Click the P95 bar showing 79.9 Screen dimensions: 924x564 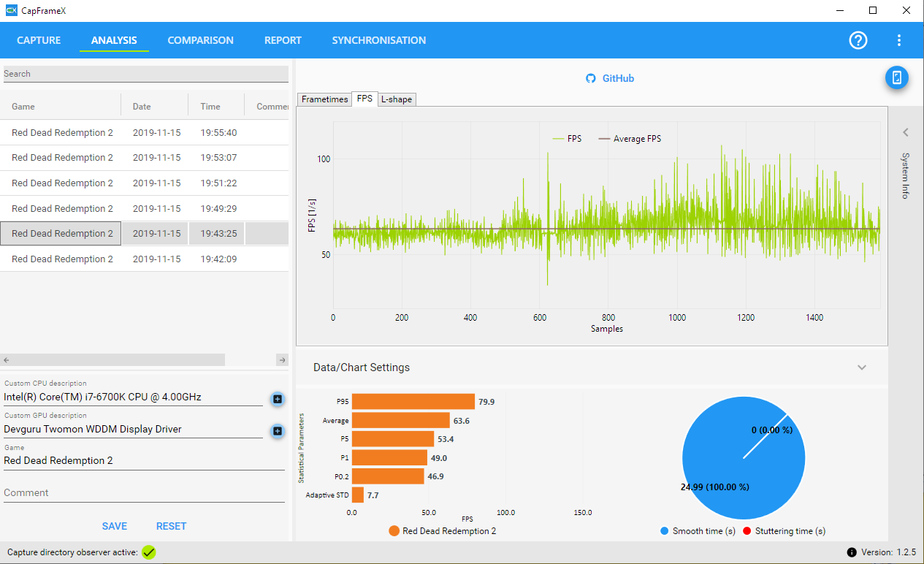coord(413,402)
